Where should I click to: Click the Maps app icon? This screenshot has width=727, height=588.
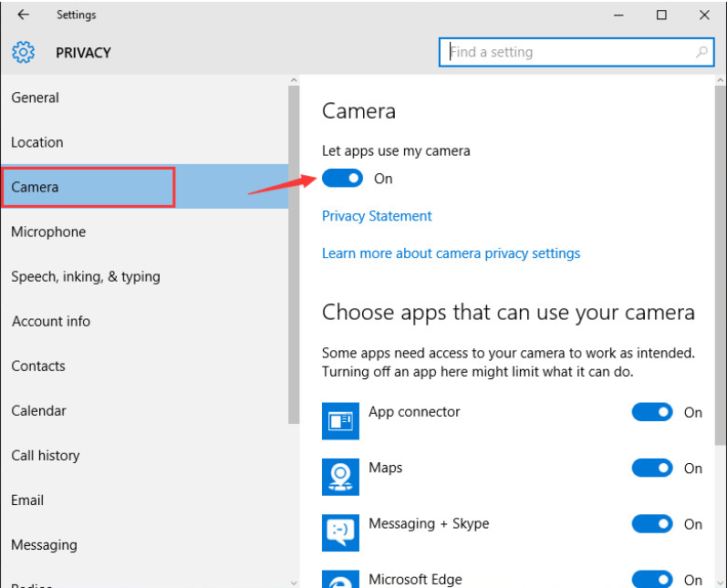click(x=340, y=477)
